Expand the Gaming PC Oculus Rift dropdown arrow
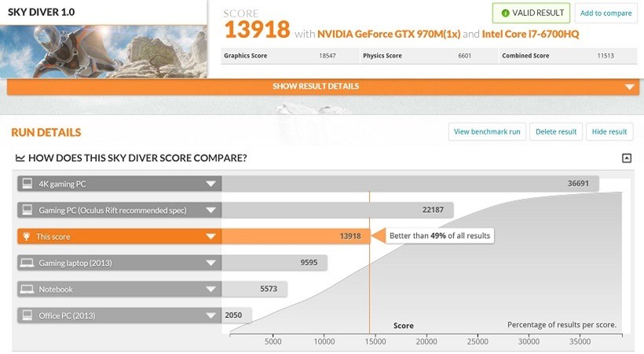This screenshot has width=644, height=354. tap(210, 210)
